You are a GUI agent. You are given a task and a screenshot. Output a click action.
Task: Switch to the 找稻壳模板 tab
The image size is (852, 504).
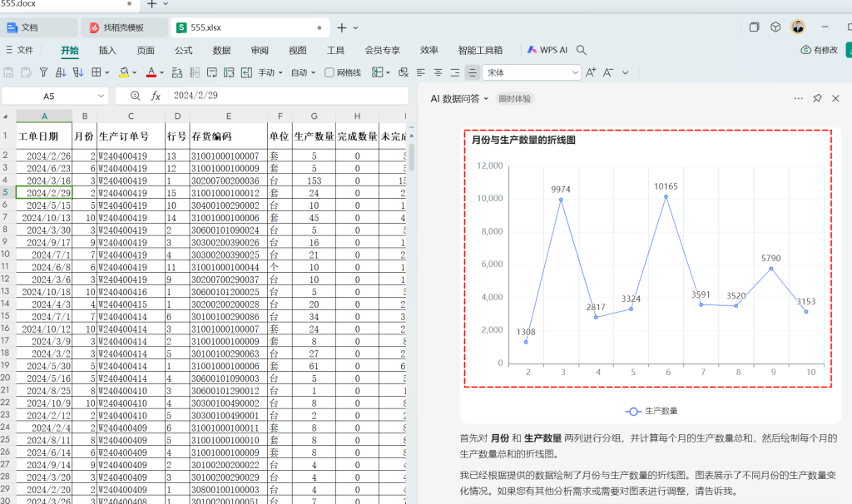coord(124,27)
